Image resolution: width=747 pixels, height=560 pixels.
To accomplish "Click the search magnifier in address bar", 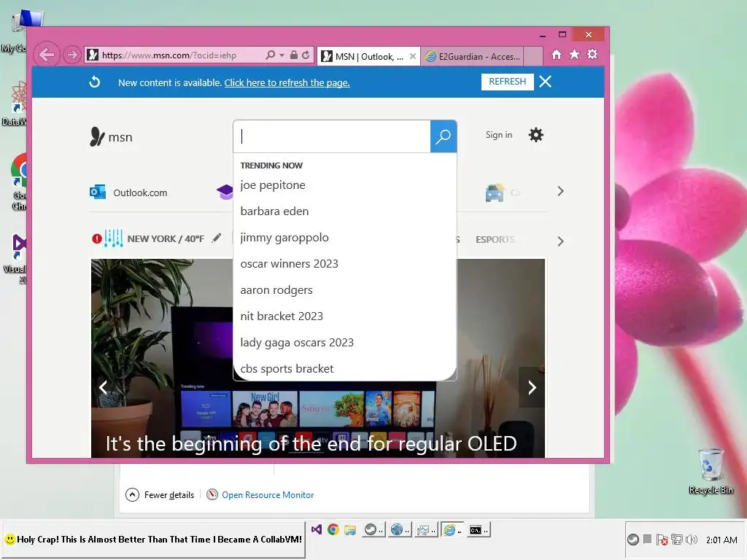I will 270,55.
